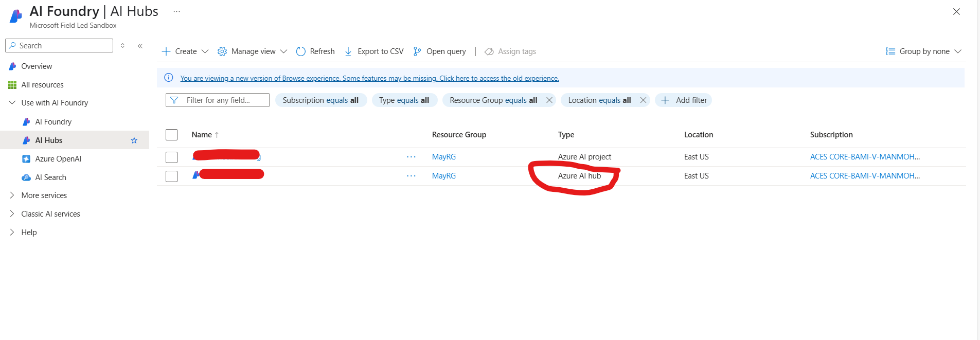The height and width of the screenshot is (340, 980).
Task: Open the Group by none dropdown
Action: click(923, 51)
